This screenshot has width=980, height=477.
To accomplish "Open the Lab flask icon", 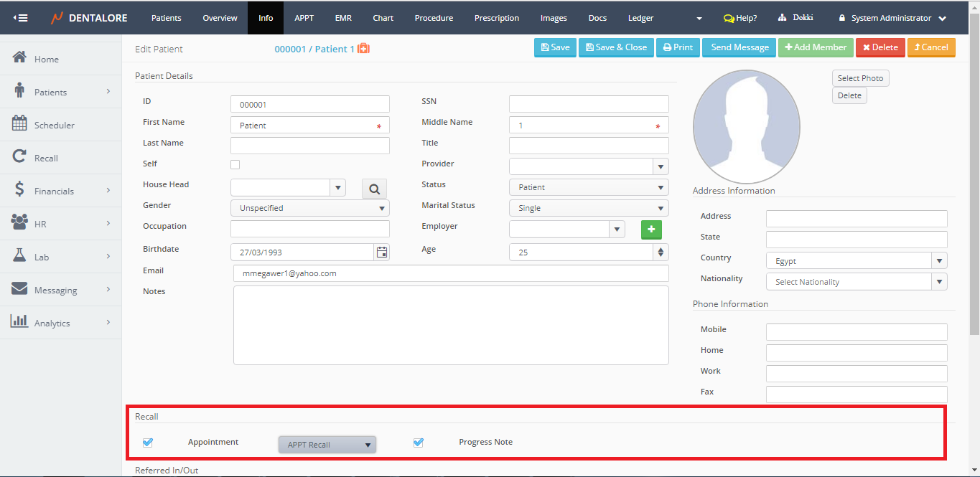I will pos(20,256).
